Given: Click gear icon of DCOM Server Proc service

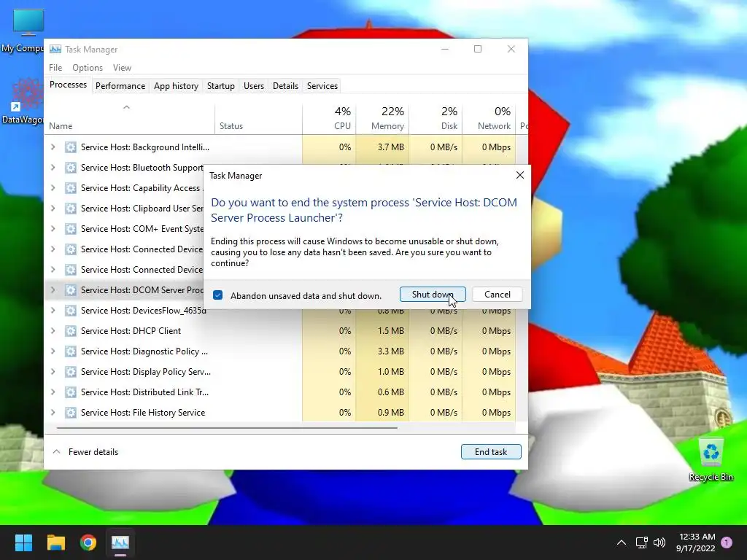Looking at the screenshot, I should [71, 290].
